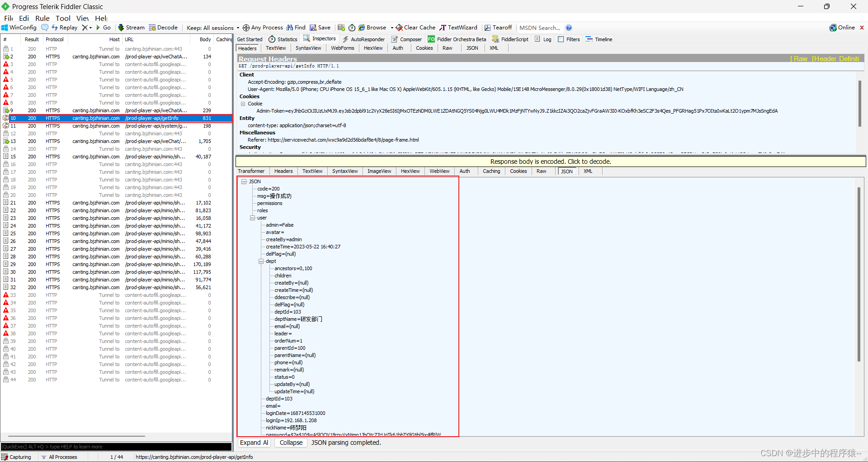This screenshot has height=462, width=868.
Task: Click All Processes filter in status bar
Action: coord(59,457)
